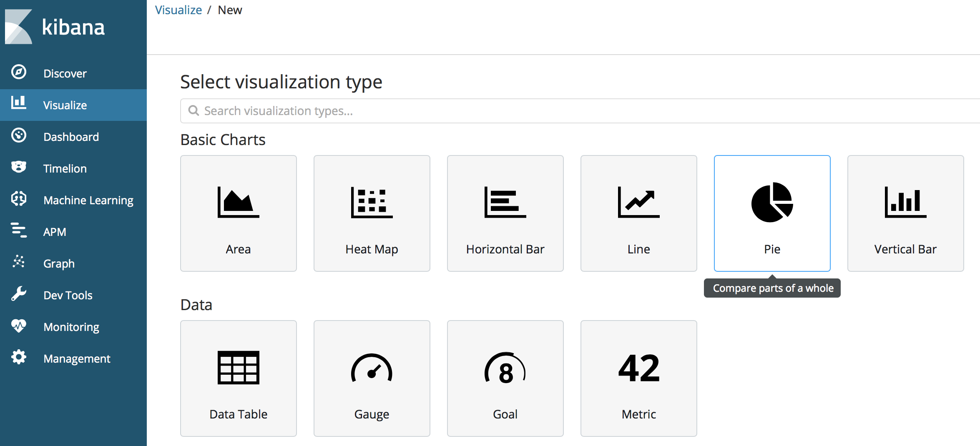Click the Discover compass icon
The image size is (980, 446).
19,72
